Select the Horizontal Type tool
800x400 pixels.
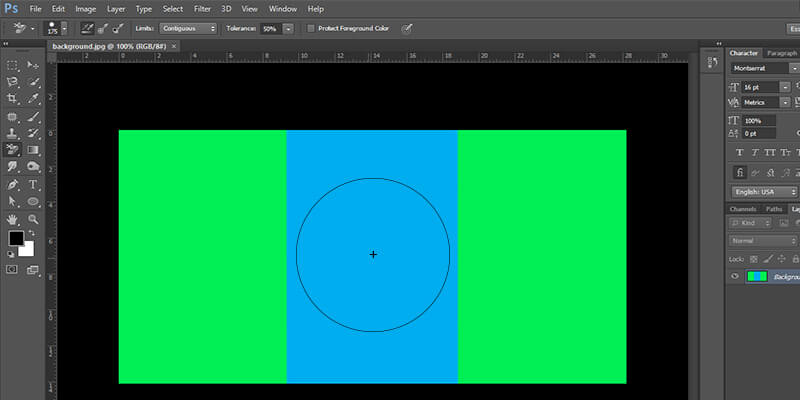[33, 185]
